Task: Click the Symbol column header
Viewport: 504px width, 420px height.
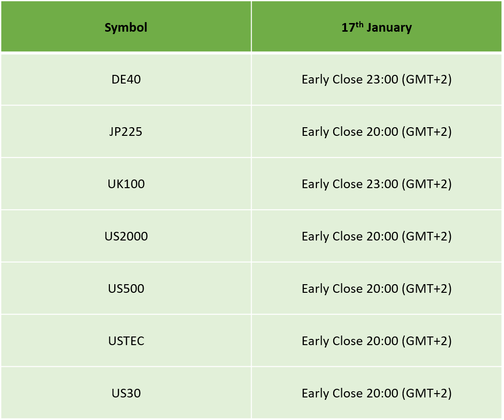Action: (126, 26)
